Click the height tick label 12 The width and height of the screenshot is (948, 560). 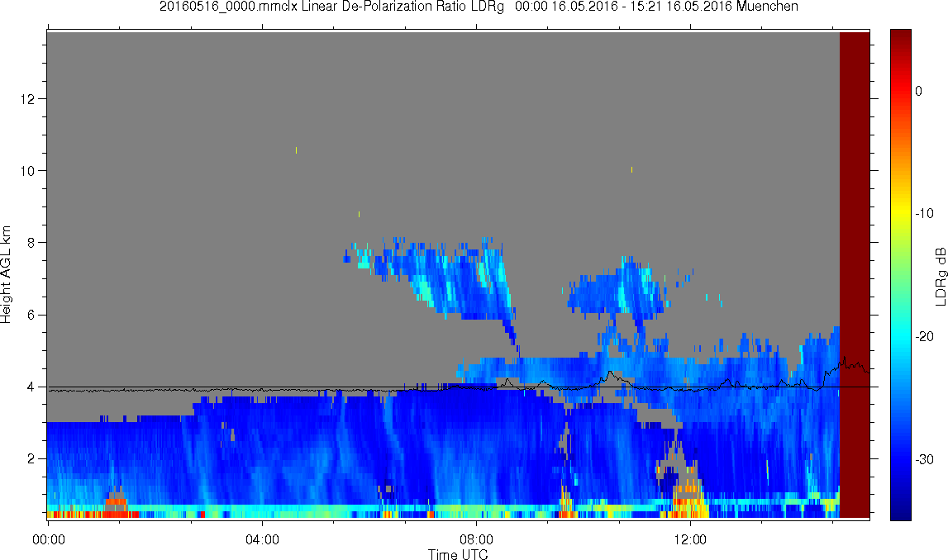click(28, 98)
